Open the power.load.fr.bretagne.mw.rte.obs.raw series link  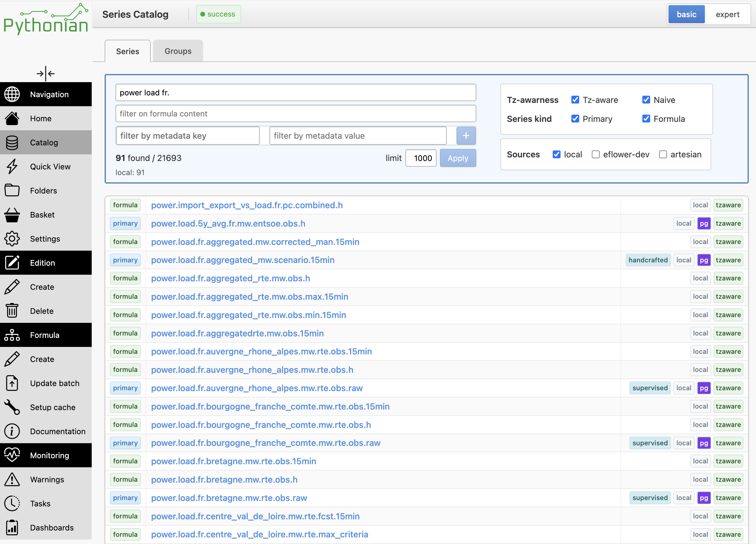click(229, 498)
